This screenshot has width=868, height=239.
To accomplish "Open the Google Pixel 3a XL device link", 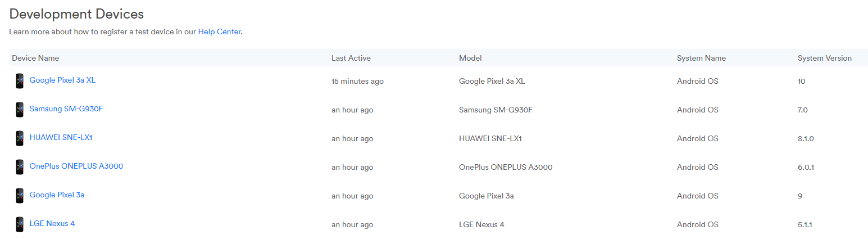I will point(62,80).
